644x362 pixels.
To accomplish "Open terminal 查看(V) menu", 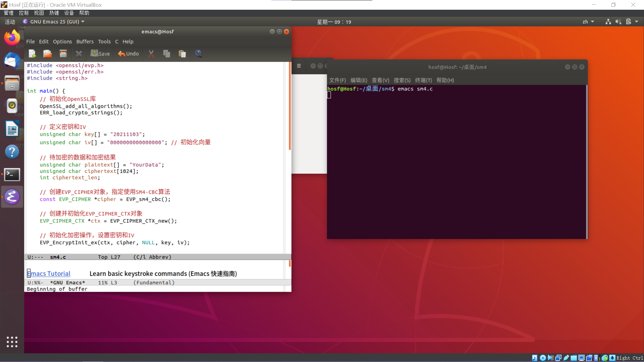I will coord(380,80).
